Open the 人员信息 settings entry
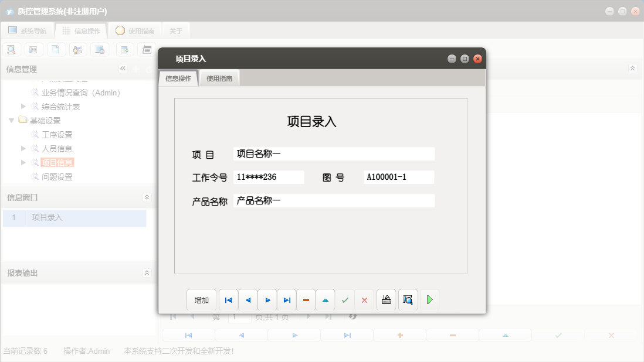This screenshot has width=644, height=362. 57,148
